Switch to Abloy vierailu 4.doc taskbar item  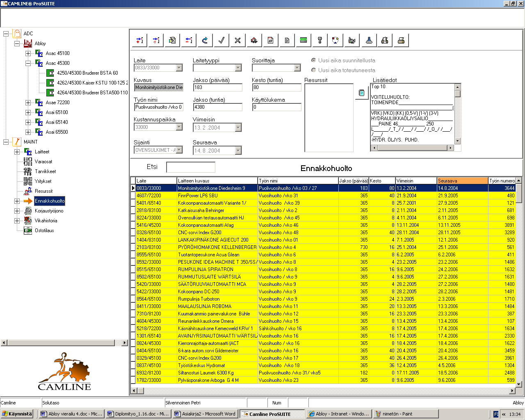tap(71, 414)
